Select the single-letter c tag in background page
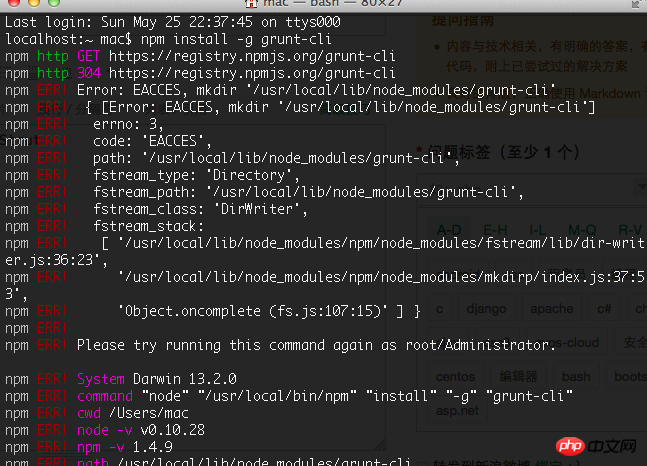The width and height of the screenshot is (647, 466). click(439, 309)
